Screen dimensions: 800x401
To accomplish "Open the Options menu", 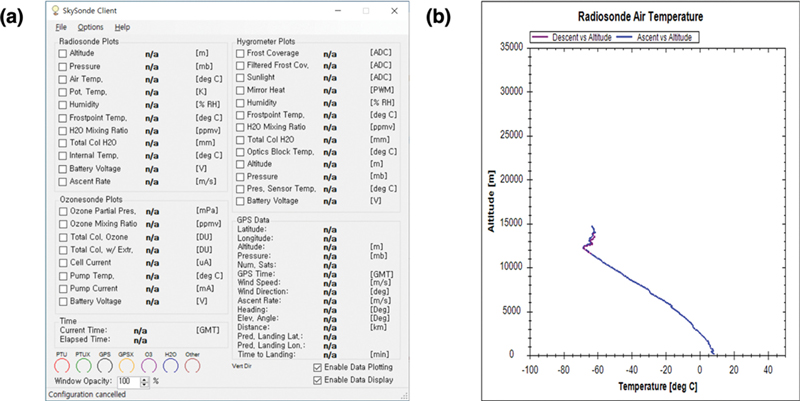I will point(90,26).
